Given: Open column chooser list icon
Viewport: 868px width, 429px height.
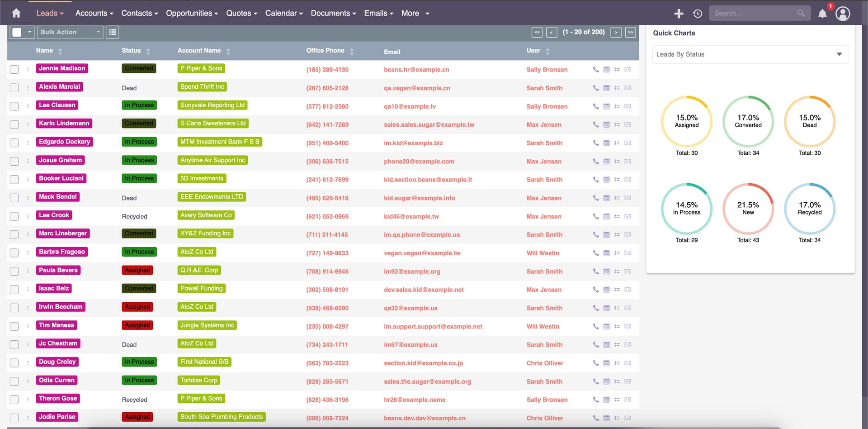Looking at the screenshot, I should tap(113, 32).
